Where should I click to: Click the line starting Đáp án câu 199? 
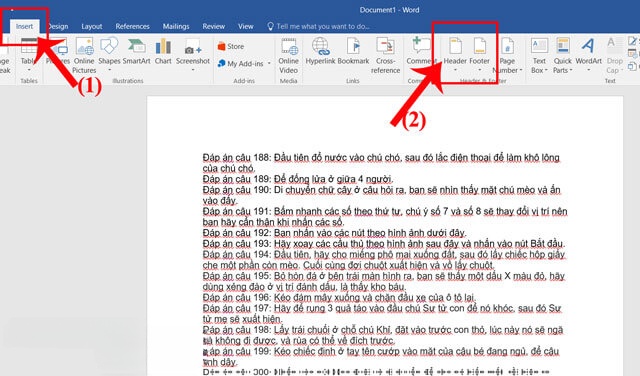coord(381,352)
